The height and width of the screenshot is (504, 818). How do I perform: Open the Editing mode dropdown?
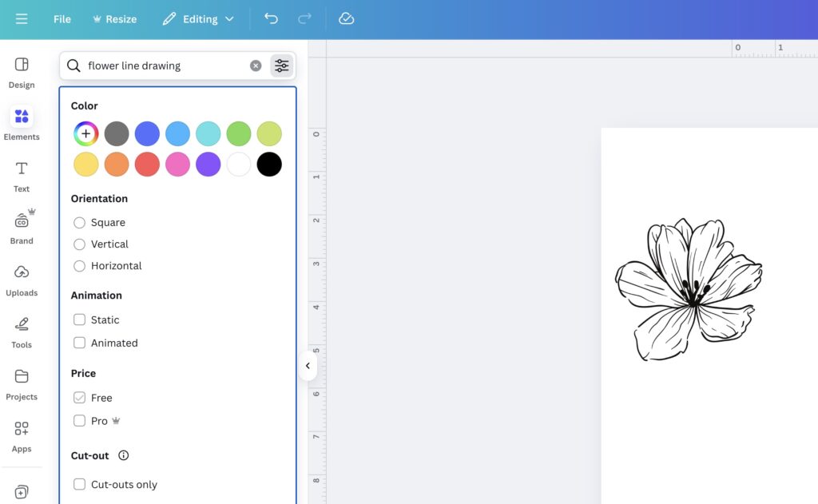click(197, 18)
